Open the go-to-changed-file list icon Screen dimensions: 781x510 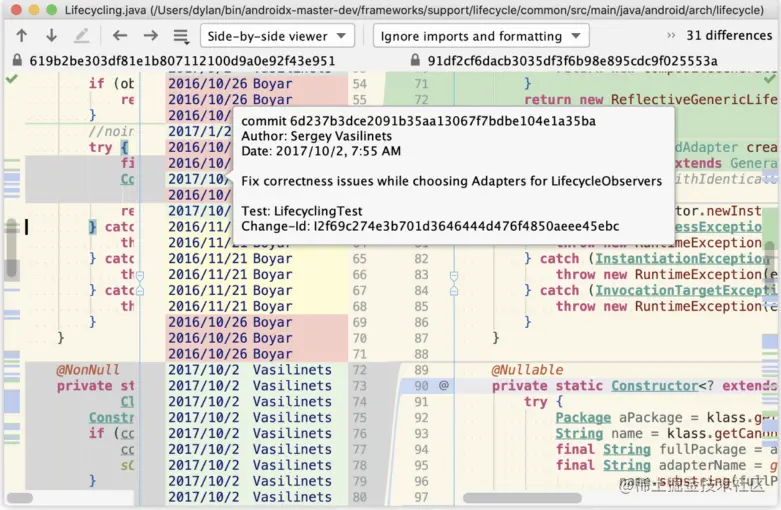coord(181,36)
